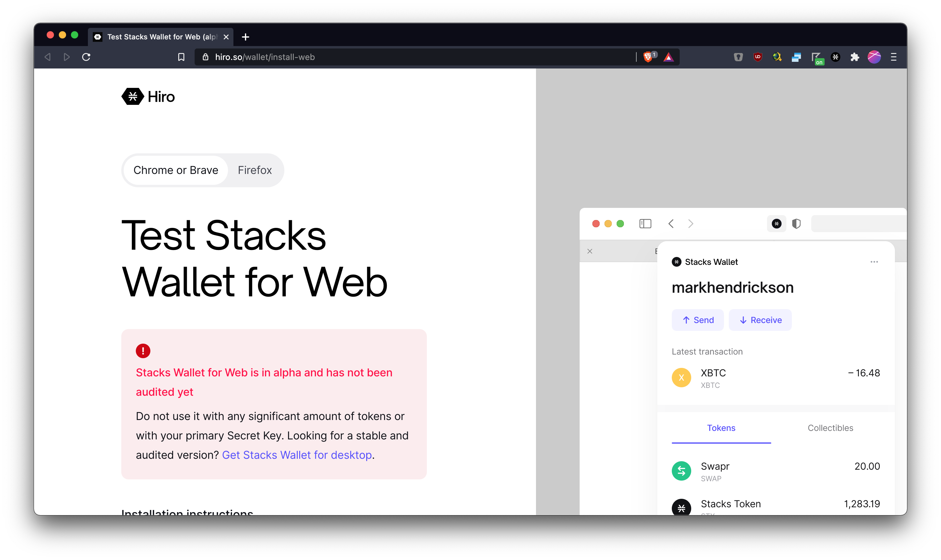Open the uBlock Origin extension
Image resolution: width=941 pixels, height=560 pixels.
click(758, 57)
